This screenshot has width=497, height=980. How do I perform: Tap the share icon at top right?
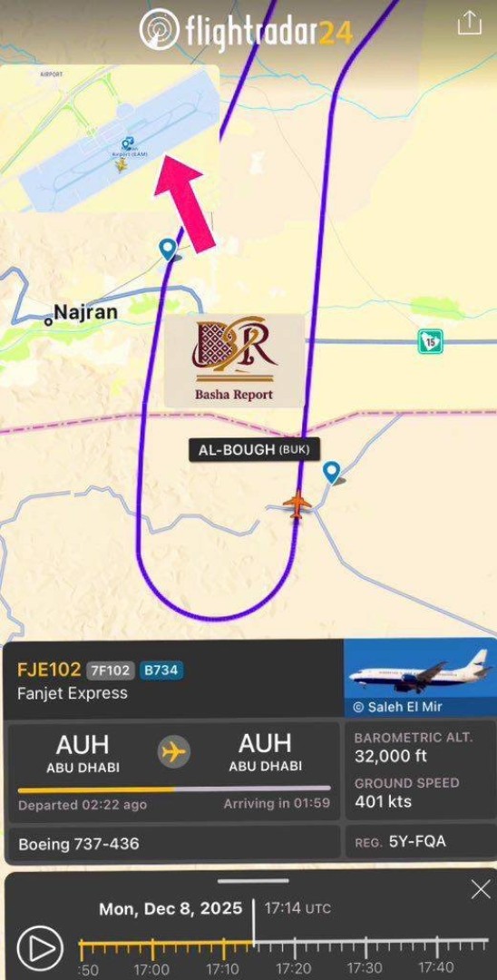click(x=469, y=23)
